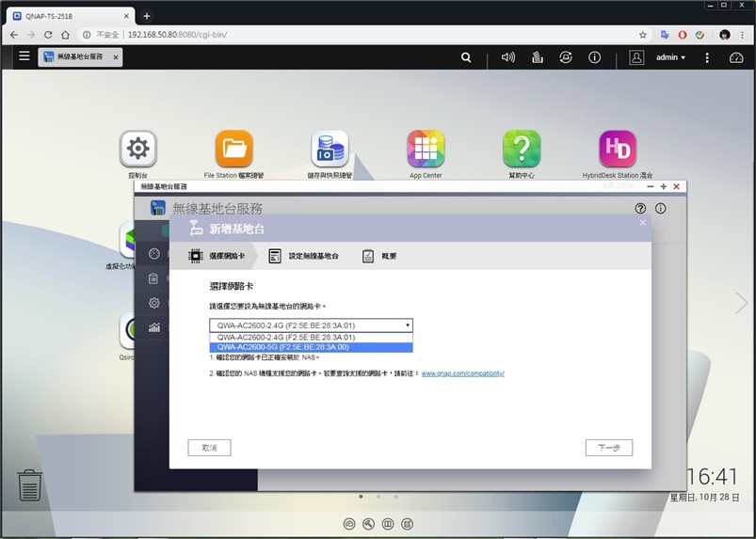
Task: Click the QTS search magnifier icon
Action: click(x=466, y=57)
